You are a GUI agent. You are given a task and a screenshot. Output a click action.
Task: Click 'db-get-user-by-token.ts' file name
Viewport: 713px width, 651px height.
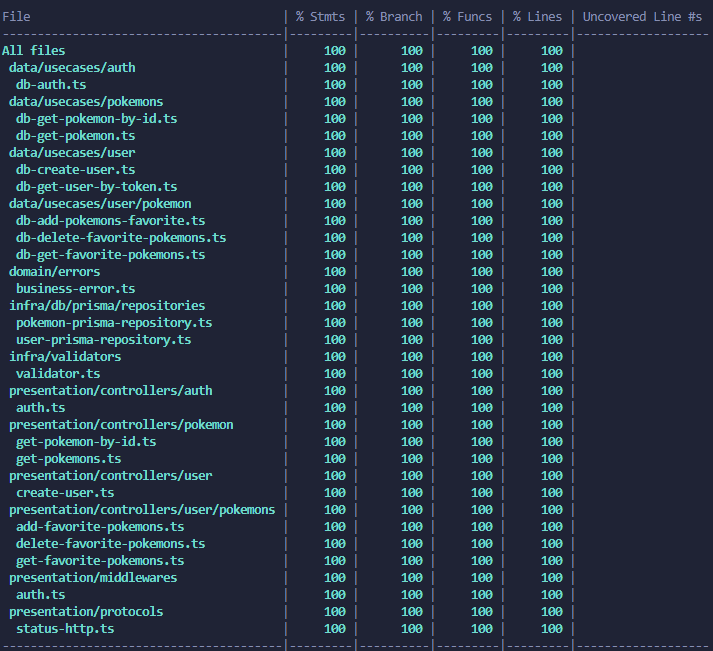97,187
